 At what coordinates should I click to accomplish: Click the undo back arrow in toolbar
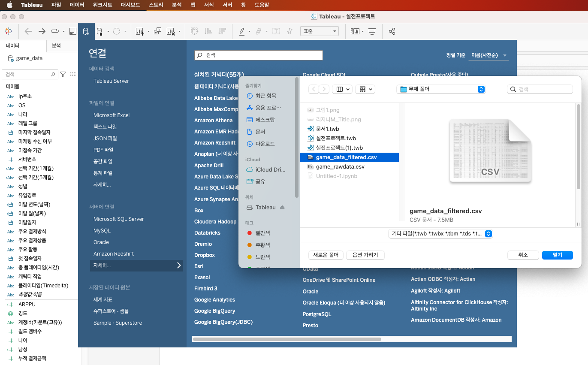point(28,31)
